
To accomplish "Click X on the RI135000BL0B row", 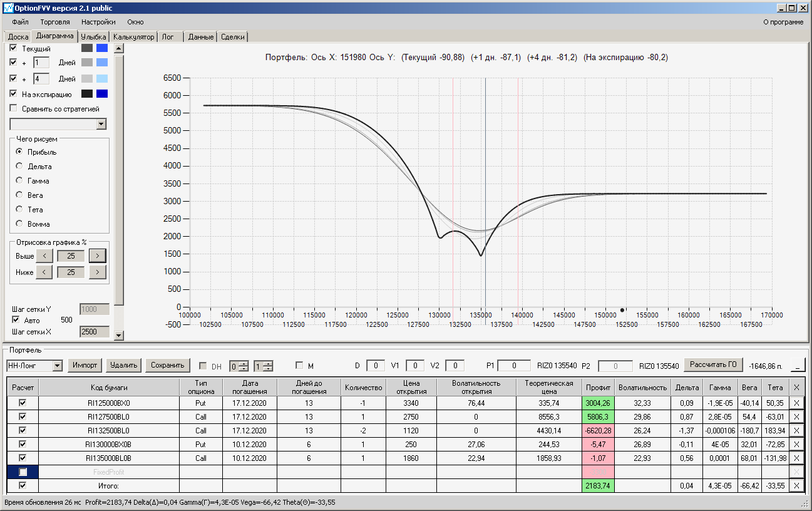I will click(x=796, y=458).
